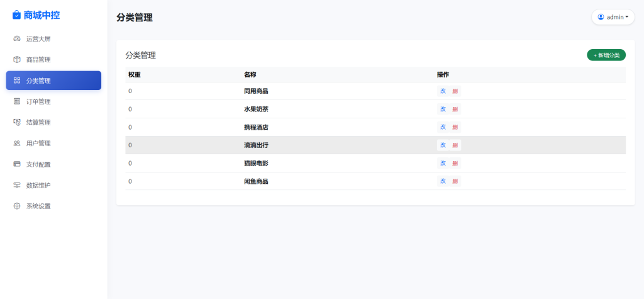Select the 水果奶茶 name cell
This screenshot has height=299, width=644.
click(256, 109)
